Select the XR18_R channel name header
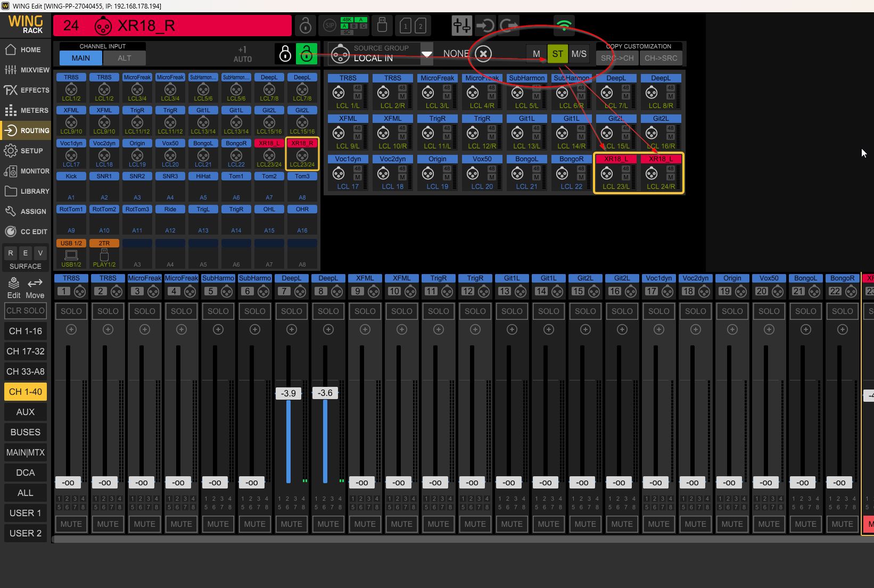 [x=172, y=26]
